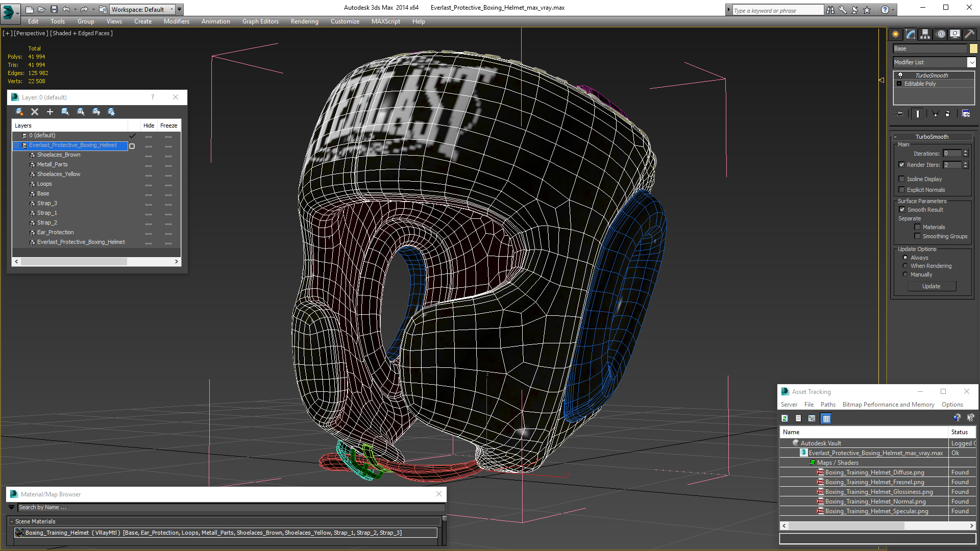Click the Search by Name field
Image resolution: width=980 pixels, height=551 pixels.
[230, 507]
